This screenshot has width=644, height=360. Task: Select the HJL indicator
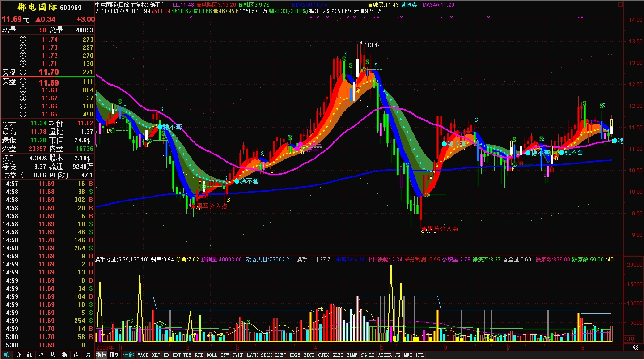coord(419,355)
